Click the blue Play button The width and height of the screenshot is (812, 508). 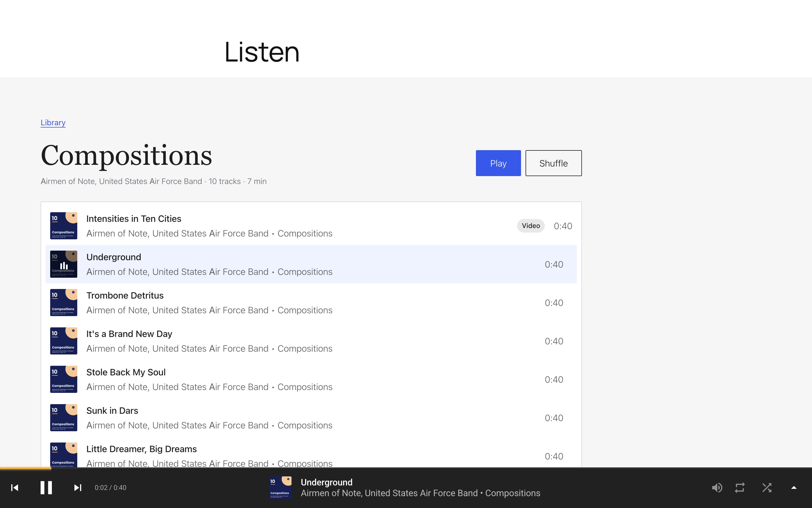pos(498,163)
